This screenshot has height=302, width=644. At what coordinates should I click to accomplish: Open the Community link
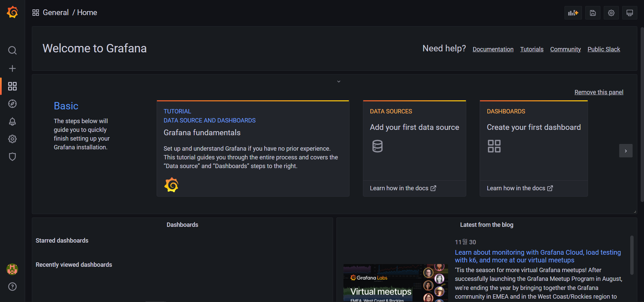566,49
